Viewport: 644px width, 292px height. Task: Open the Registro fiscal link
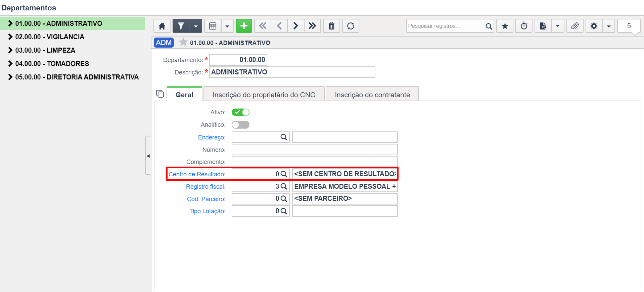(206, 187)
